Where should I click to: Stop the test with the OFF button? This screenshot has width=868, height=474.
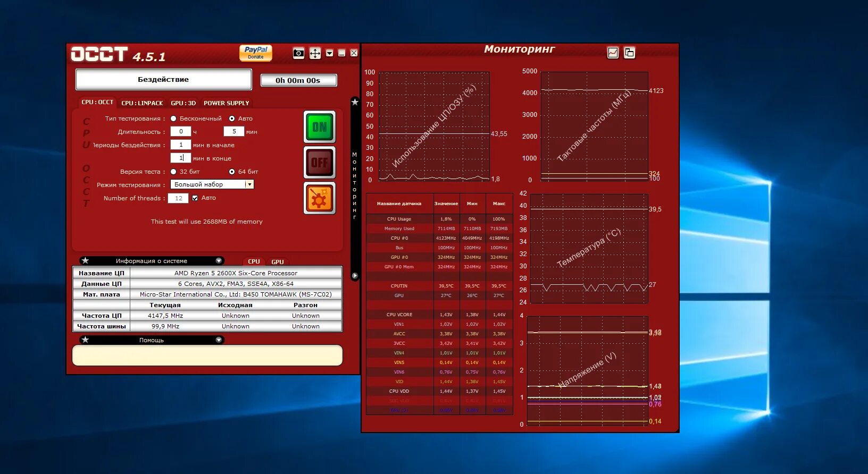[320, 162]
